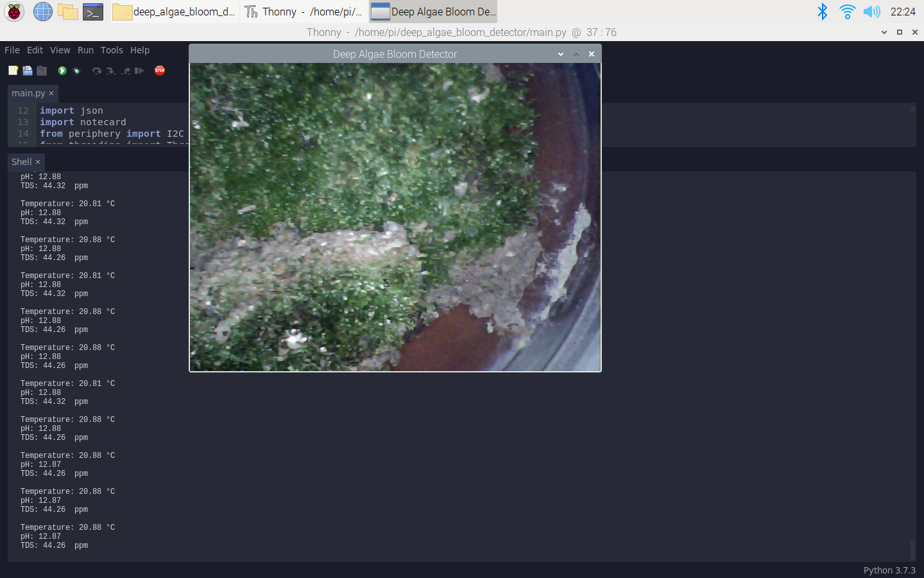Click the Open file toolbar icon

point(28,71)
